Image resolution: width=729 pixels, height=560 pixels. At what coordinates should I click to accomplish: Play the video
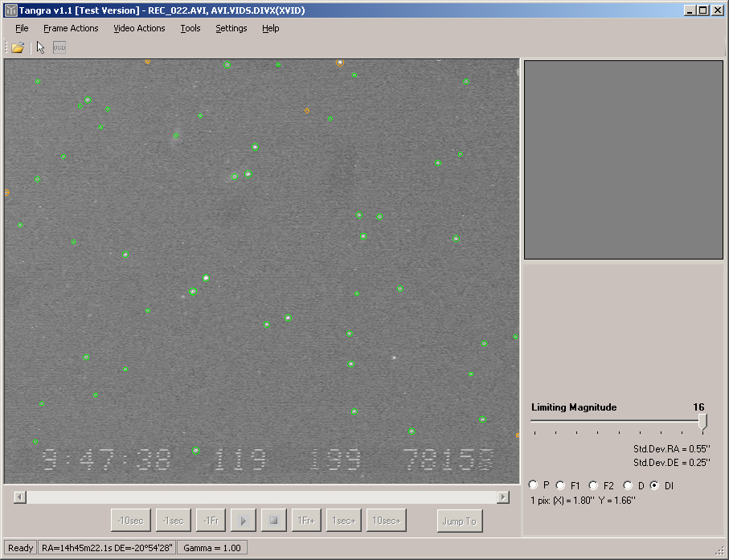tap(244, 521)
